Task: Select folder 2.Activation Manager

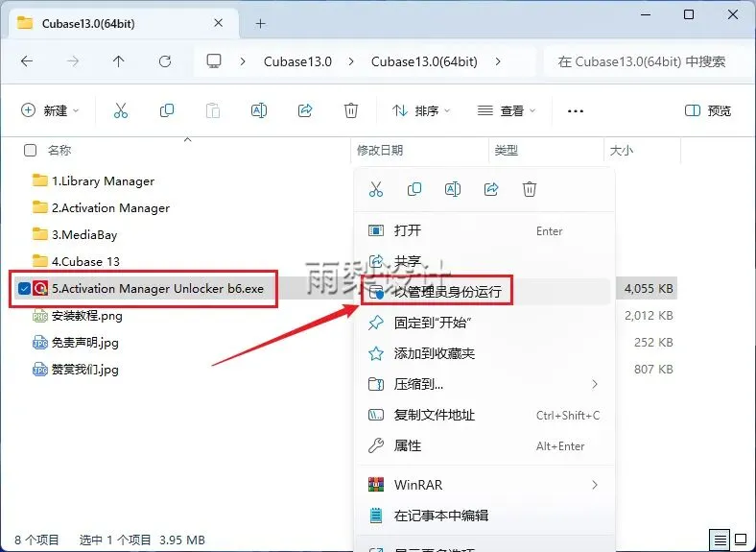Action: 110,208
